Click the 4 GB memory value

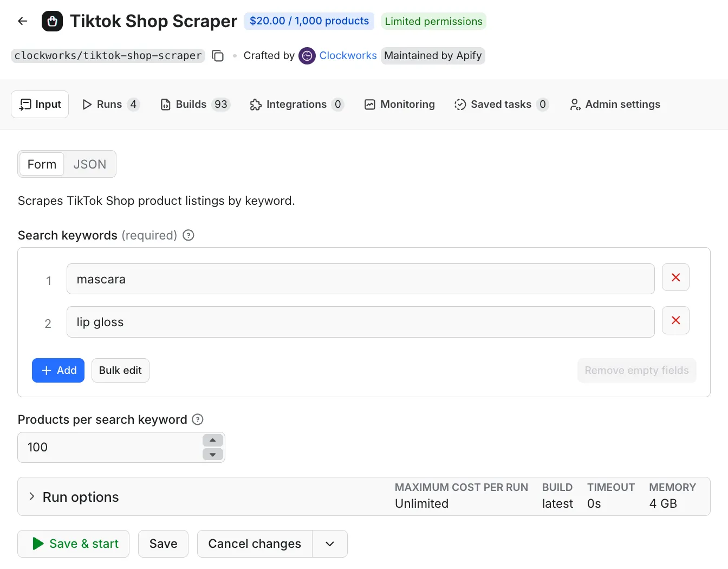(663, 503)
